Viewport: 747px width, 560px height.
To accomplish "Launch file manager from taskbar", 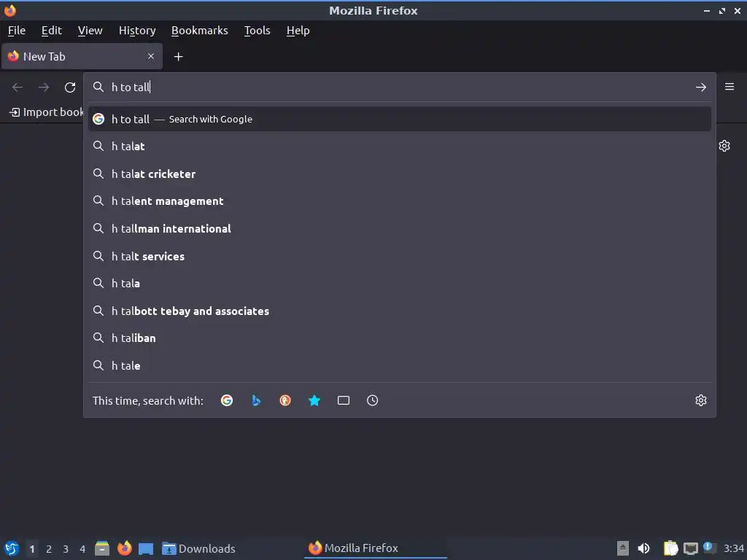I will tap(102, 548).
